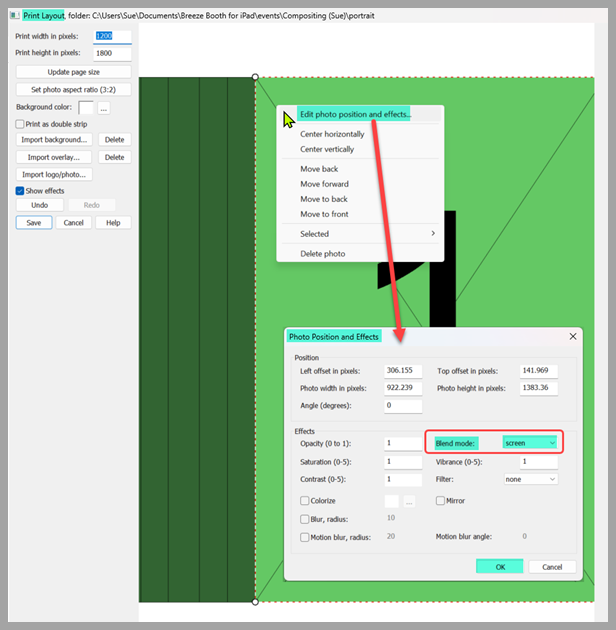The width and height of the screenshot is (616, 630).
Task: Click the Opacity (0 to 1) field
Action: point(403,444)
